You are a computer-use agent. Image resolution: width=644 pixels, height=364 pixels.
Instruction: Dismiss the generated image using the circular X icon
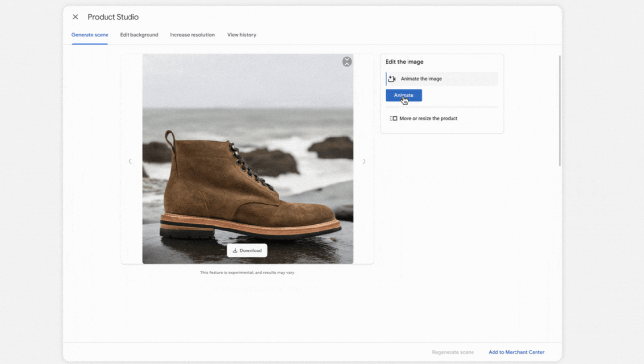pyautogui.click(x=347, y=61)
